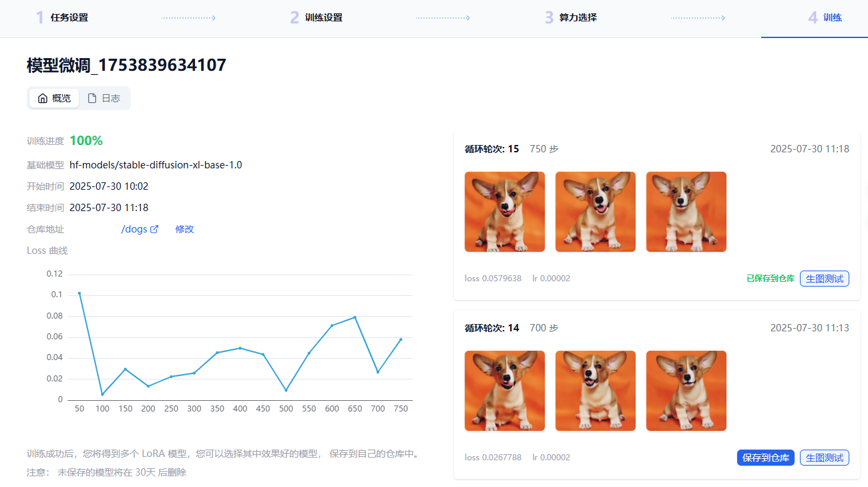Click 循环轮次: 15 header

492,149
